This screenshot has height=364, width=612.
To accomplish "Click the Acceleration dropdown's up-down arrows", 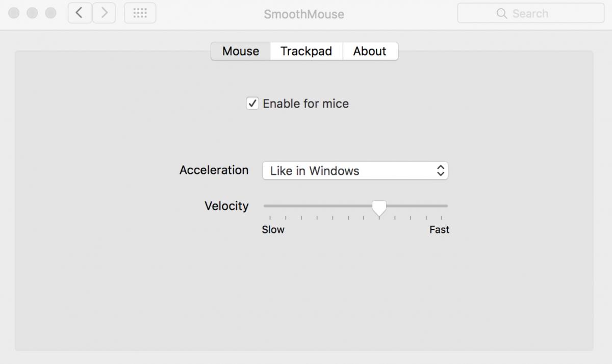I will point(441,171).
